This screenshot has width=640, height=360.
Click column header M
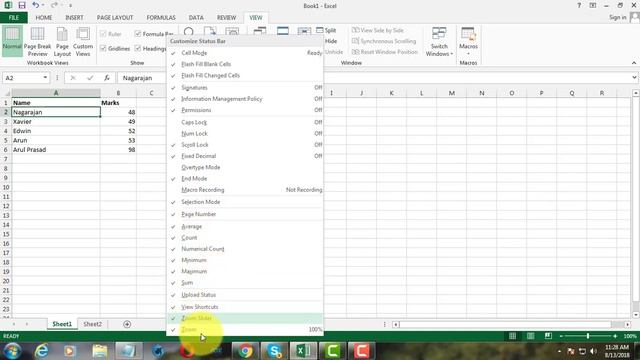pos(451,93)
